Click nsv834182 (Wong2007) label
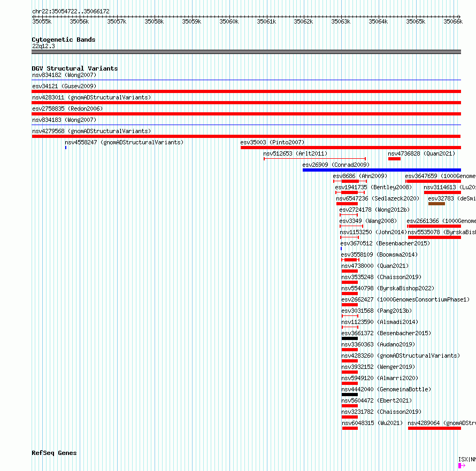Viewport: 476px width, 471px height. [x=64, y=75]
